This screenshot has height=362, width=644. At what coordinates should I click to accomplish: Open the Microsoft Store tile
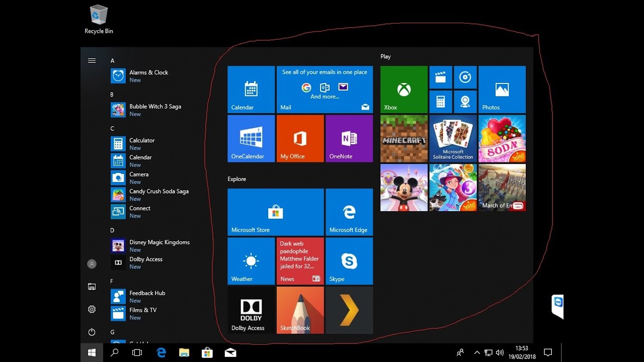click(x=276, y=212)
